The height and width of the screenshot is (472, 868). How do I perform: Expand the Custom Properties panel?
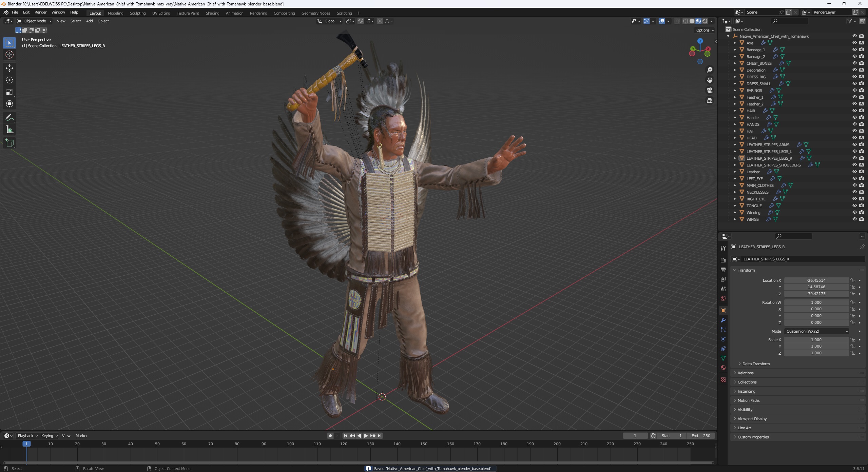tap(753, 437)
